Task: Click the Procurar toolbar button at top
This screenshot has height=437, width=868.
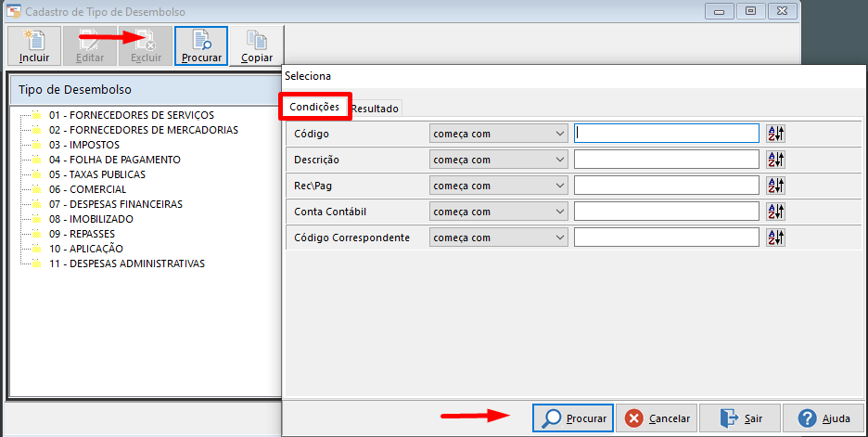Action: (201, 46)
